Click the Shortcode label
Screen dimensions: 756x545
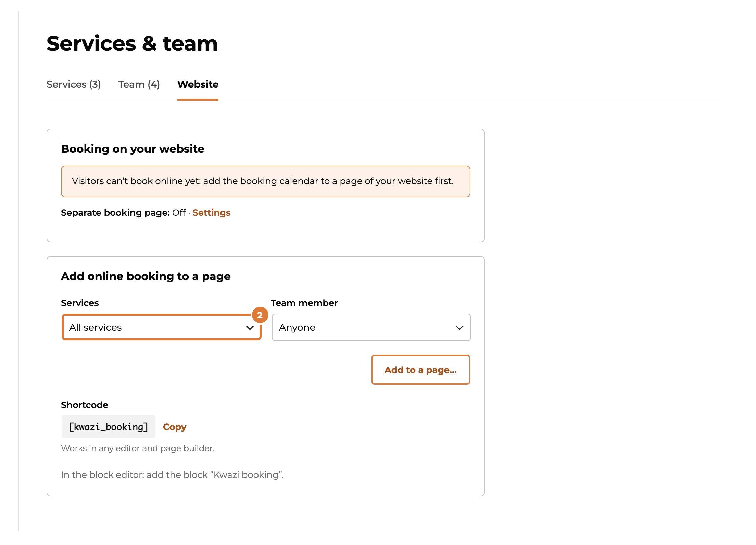85,405
